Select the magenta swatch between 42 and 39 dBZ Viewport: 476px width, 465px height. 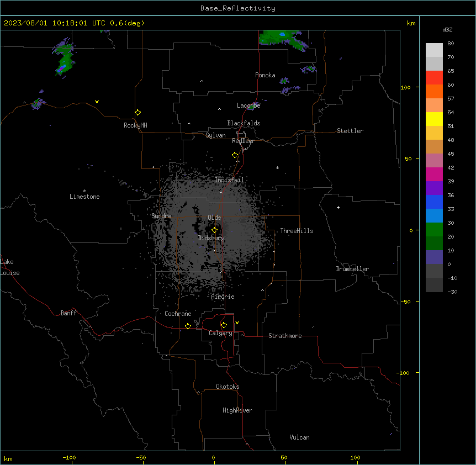point(434,174)
